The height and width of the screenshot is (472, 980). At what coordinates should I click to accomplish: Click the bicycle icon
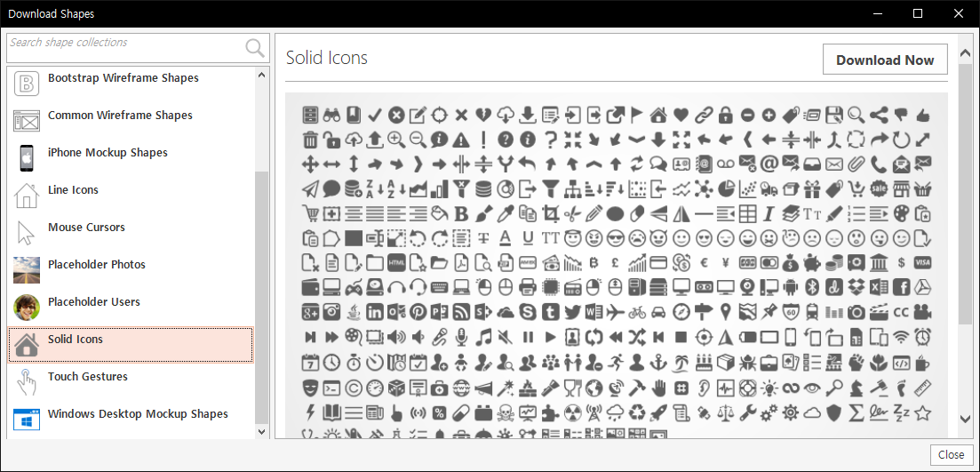point(637,312)
